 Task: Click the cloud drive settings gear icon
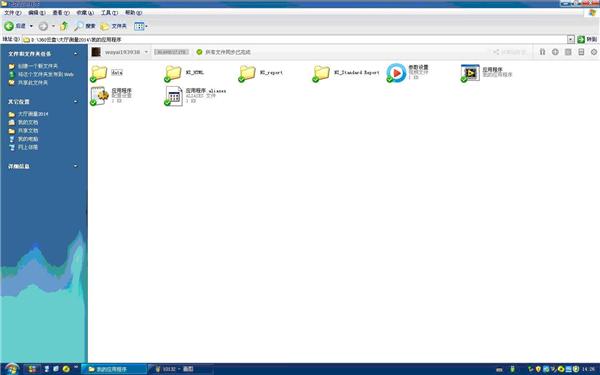pyautogui.click(x=593, y=52)
